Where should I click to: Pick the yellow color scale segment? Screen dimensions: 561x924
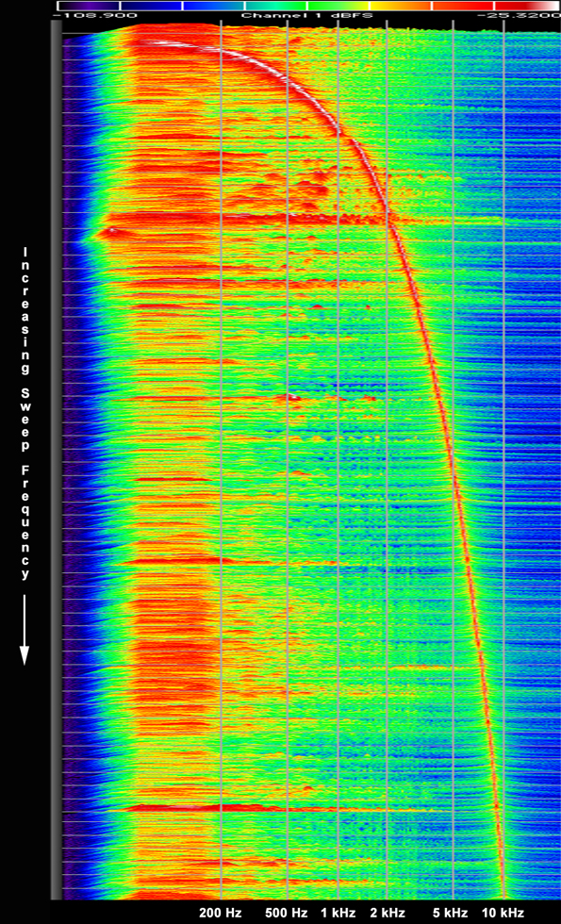(402, 6)
